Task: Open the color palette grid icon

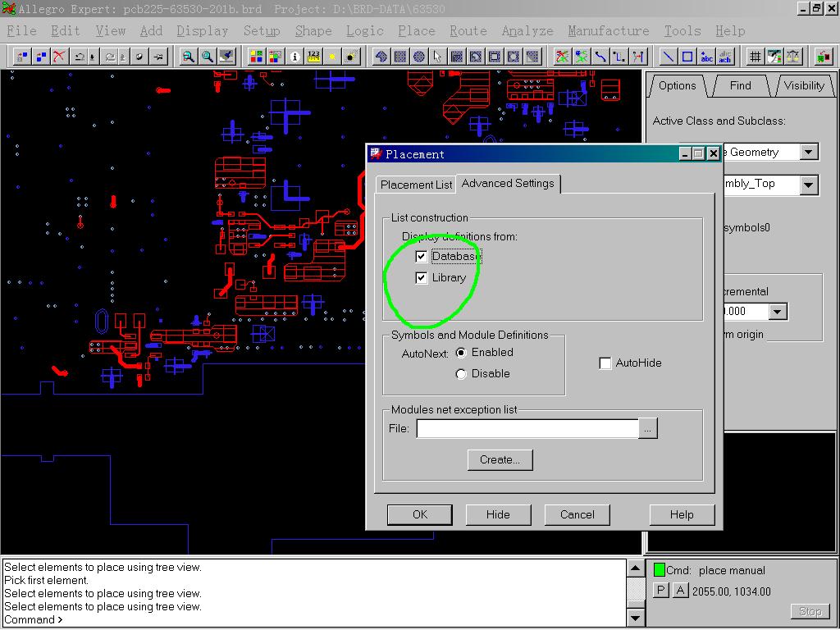Action: [256, 57]
